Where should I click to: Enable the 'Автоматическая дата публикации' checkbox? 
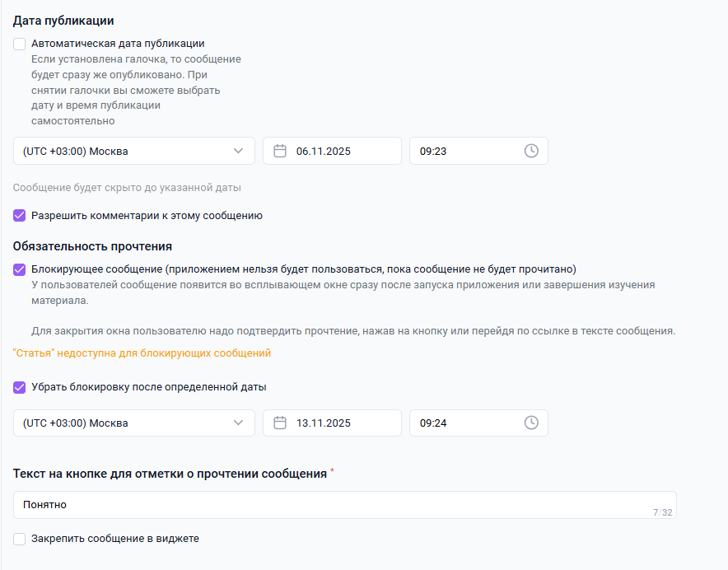click(x=20, y=44)
